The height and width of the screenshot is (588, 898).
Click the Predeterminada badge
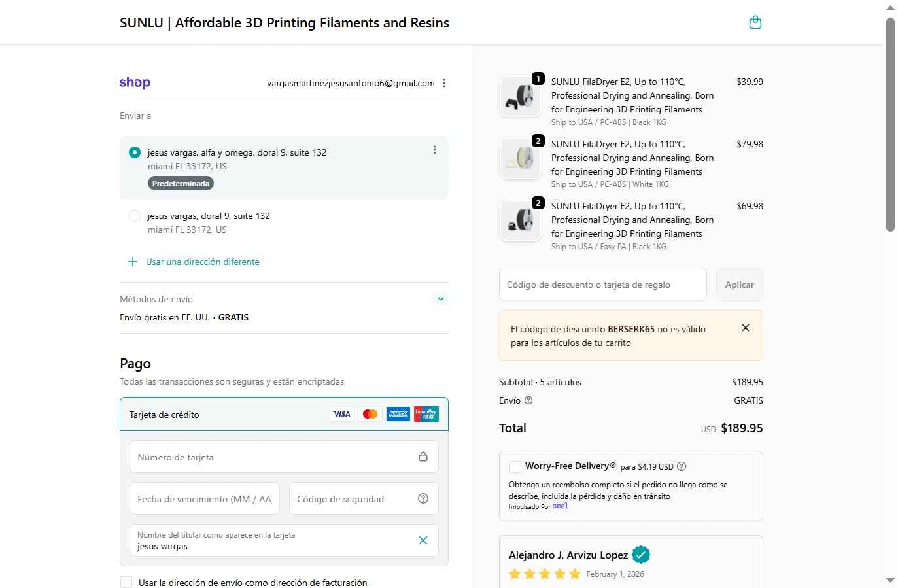coord(181,184)
